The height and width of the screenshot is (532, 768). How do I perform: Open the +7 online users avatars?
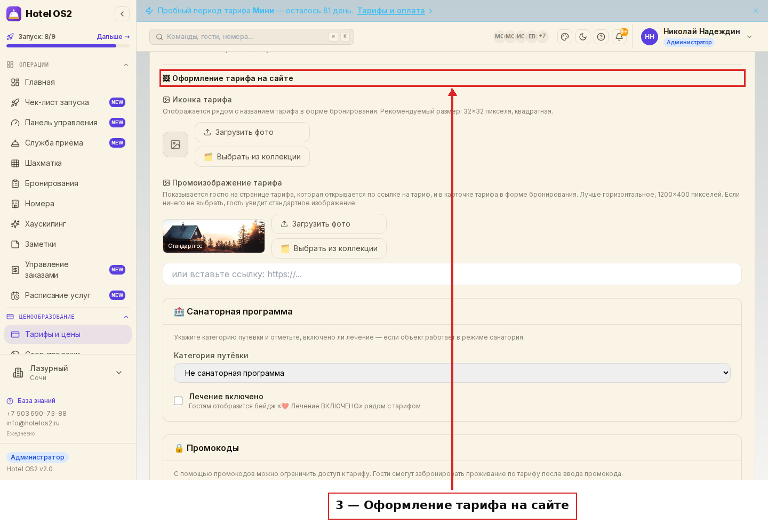click(542, 36)
